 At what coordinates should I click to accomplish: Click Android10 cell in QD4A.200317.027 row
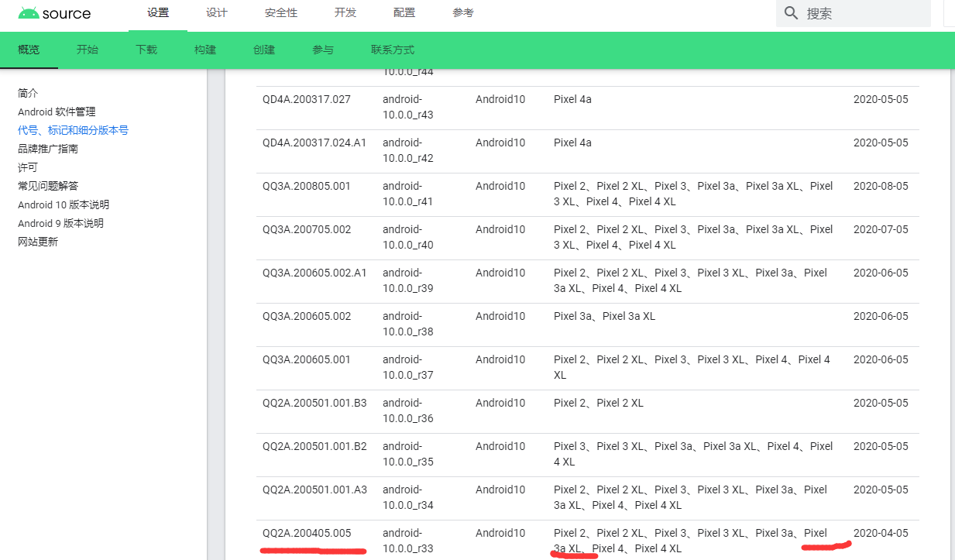500,99
